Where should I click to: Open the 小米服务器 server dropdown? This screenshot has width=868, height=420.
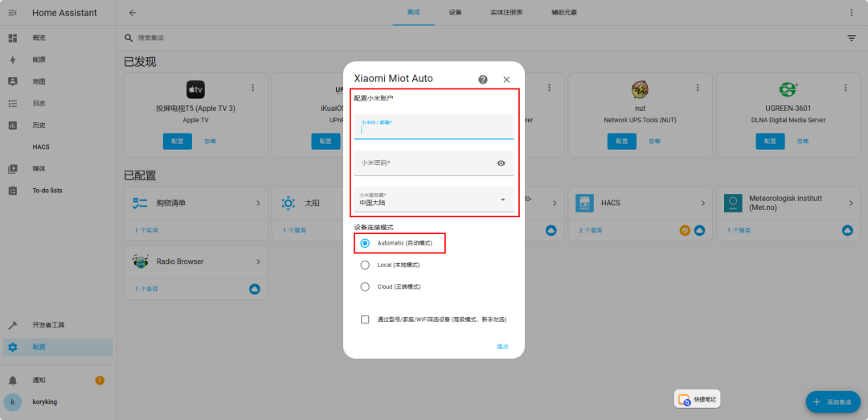[x=434, y=200]
